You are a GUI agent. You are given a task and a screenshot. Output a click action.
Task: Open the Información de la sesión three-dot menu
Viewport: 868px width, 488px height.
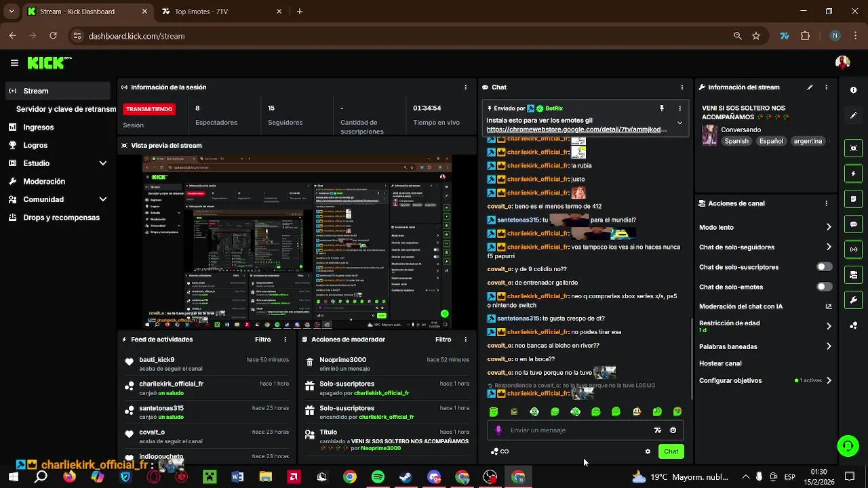[x=465, y=87]
